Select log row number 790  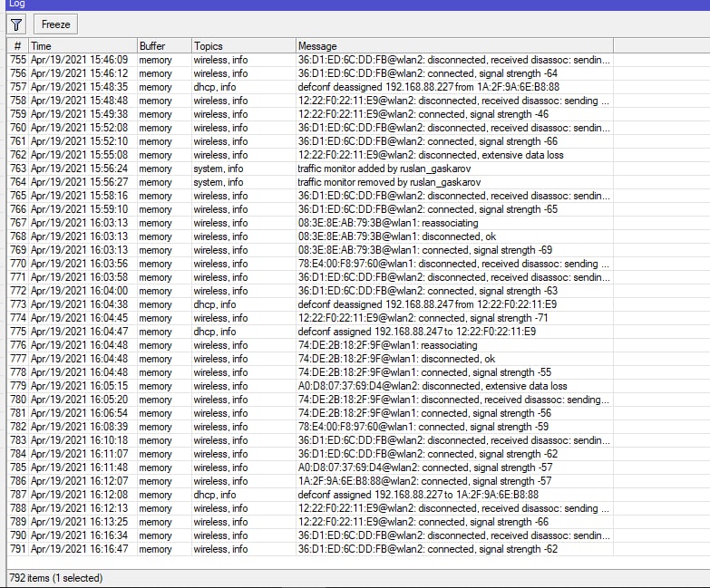tap(310, 535)
